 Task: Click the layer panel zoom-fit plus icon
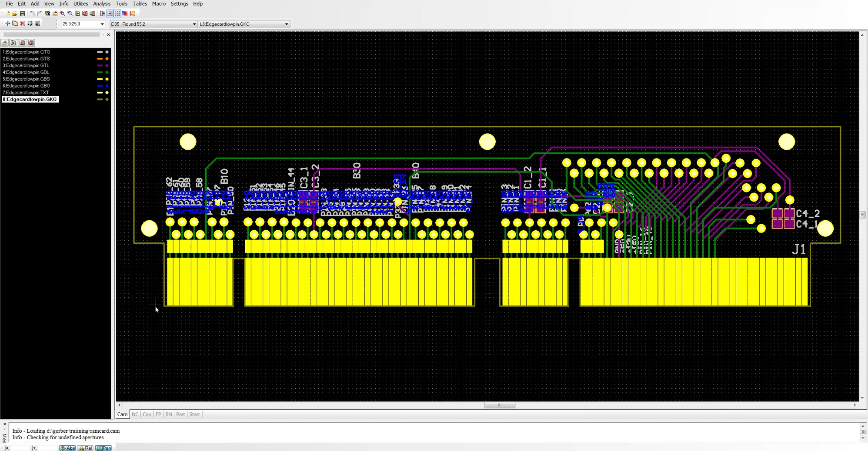point(13,43)
